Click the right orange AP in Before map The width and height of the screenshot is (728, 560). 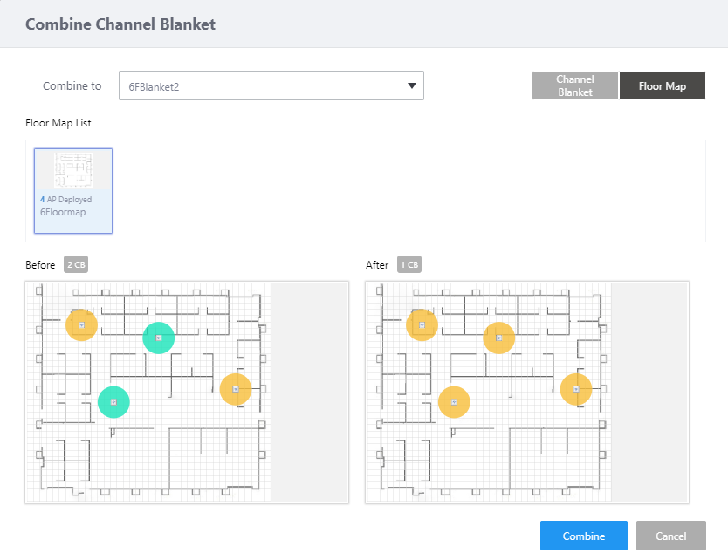click(236, 389)
